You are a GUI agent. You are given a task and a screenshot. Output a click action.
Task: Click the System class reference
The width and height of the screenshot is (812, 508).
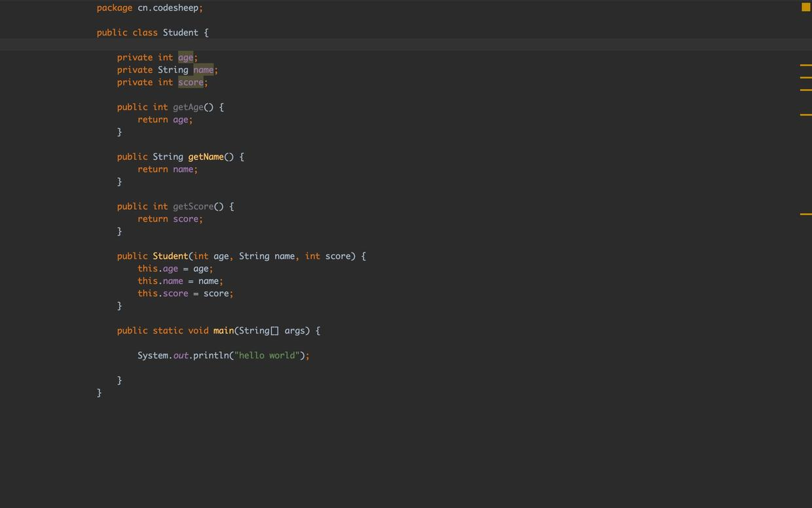pyautogui.click(x=153, y=355)
